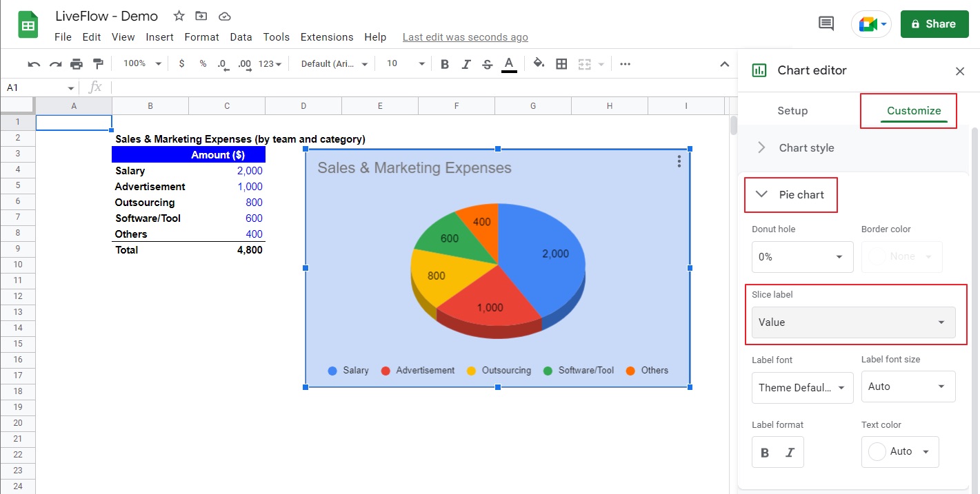The height and width of the screenshot is (494, 980).
Task: Click the green Share button
Action: pos(934,24)
